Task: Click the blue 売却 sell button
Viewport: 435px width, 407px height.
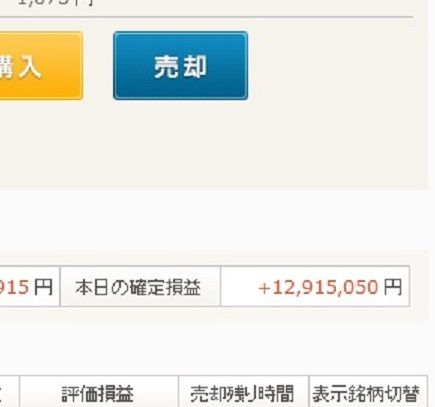Action: pos(180,66)
